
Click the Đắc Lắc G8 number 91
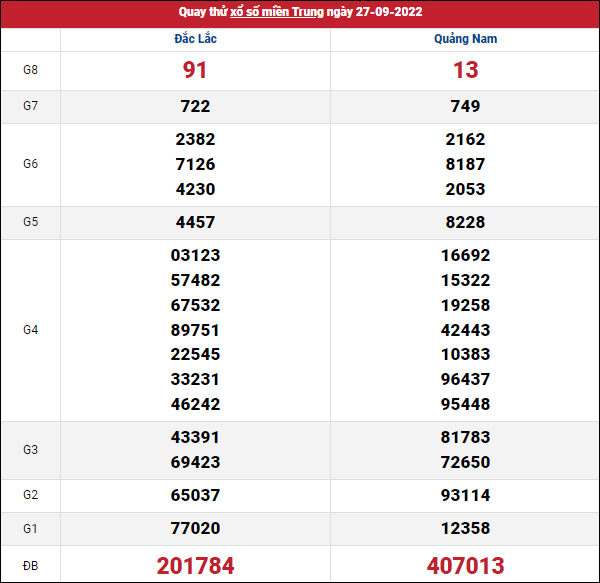(195, 70)
